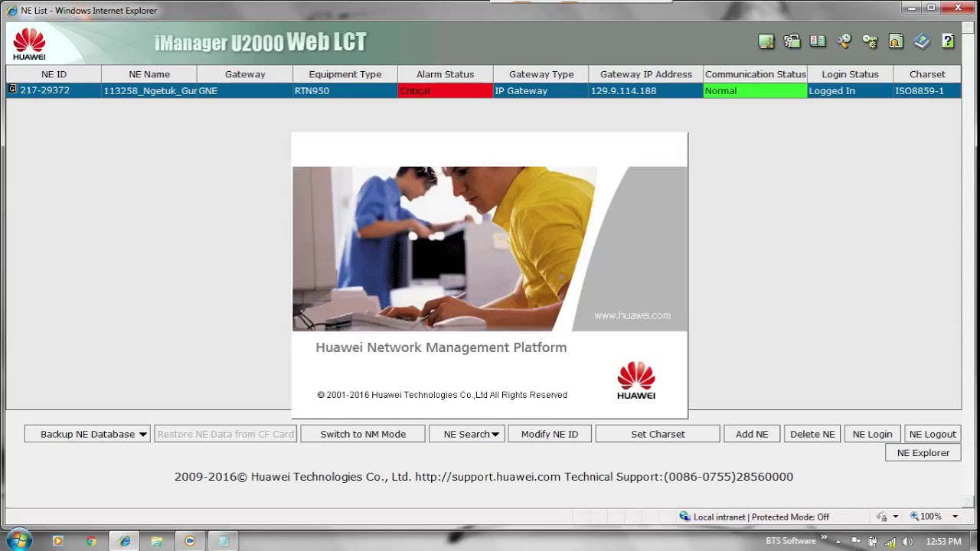Click the lock and keys security icon
Screen dimensions: 980x551
pyautogui.click(x=792, y=41)
